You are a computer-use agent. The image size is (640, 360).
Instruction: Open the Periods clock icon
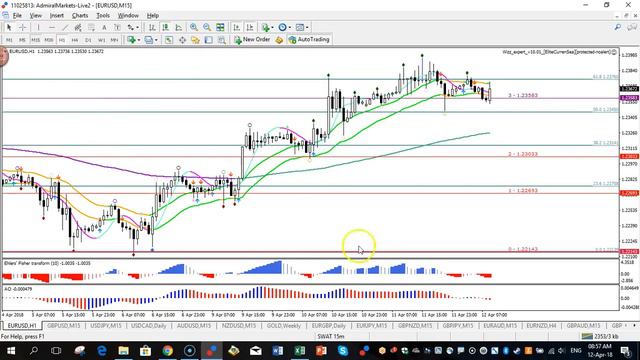point(282,27)
